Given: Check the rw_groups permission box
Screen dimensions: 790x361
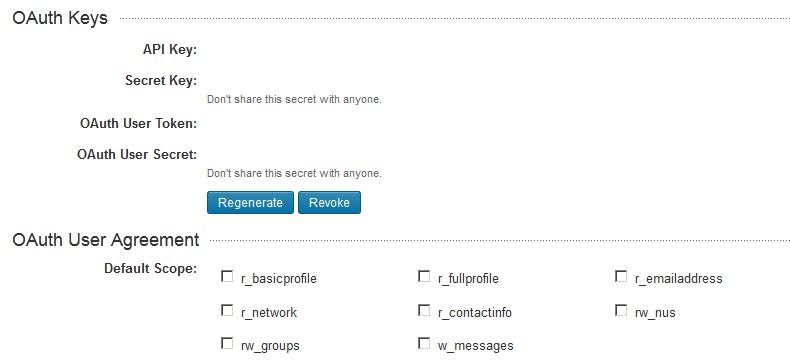Looking at the screenshot, I should [227, 343].
